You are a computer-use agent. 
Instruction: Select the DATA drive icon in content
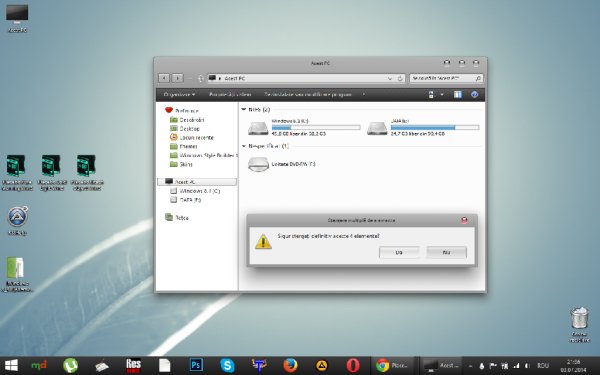377,128
